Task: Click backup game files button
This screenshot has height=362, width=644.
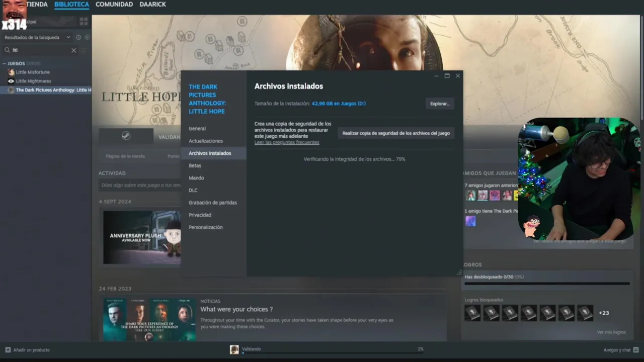Action: click(x=396, y=133)
